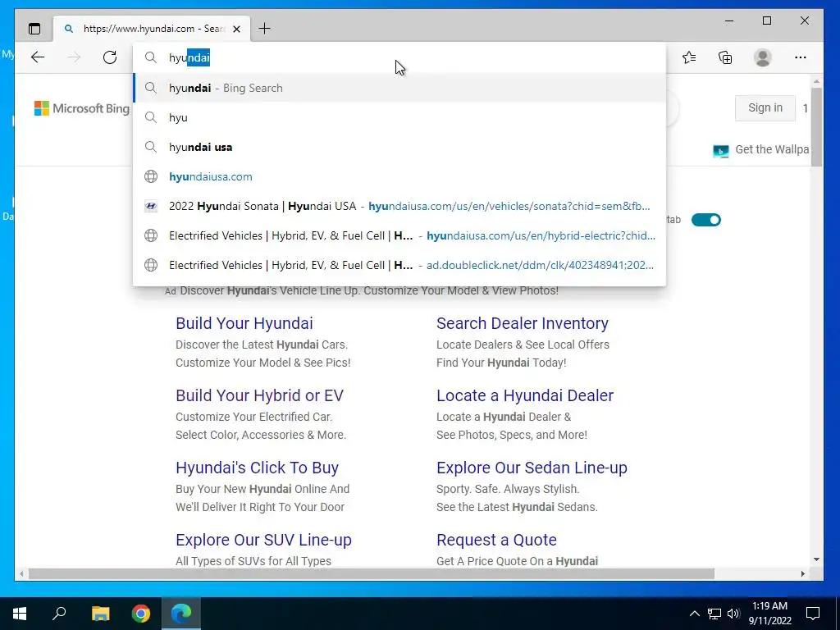Open the Collections panel
Screen dimensions: 840x630
[725, 57]
